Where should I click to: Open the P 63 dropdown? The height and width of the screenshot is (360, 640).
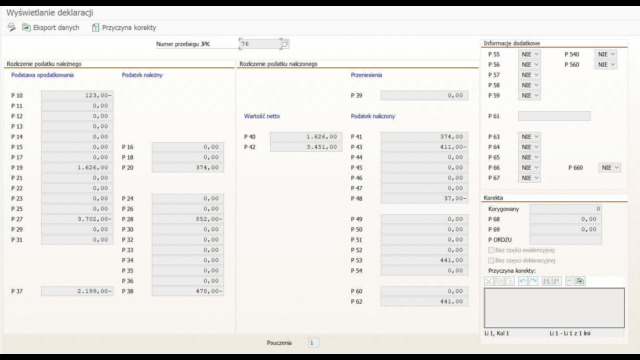click(x=529, y=137)
